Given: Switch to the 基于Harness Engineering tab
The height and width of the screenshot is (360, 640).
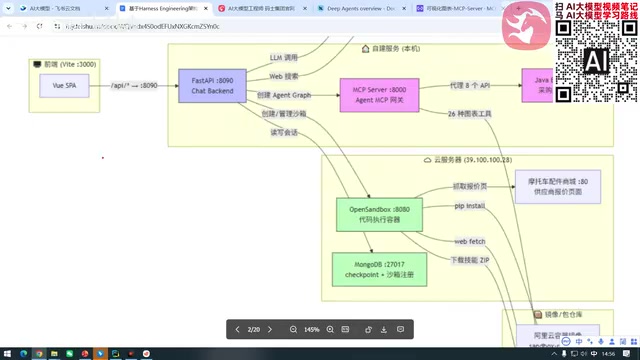Looking at the screenshot, I should click(163, 8).
